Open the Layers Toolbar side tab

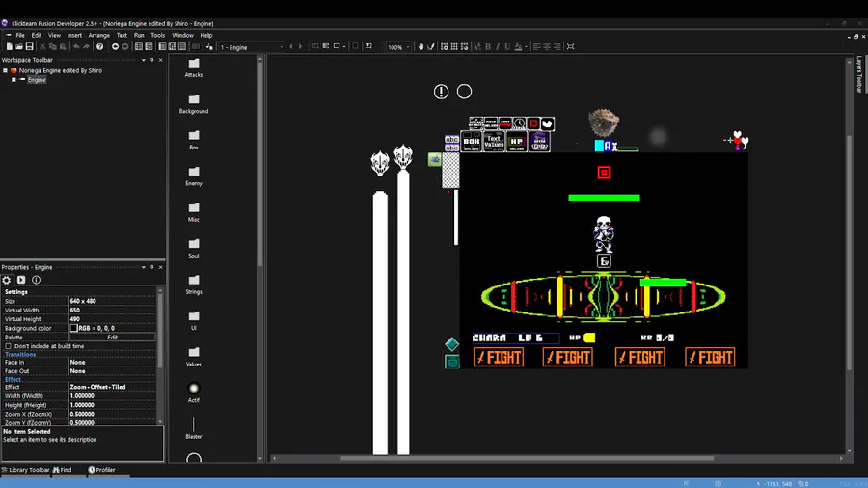click(x=859, y=74)
